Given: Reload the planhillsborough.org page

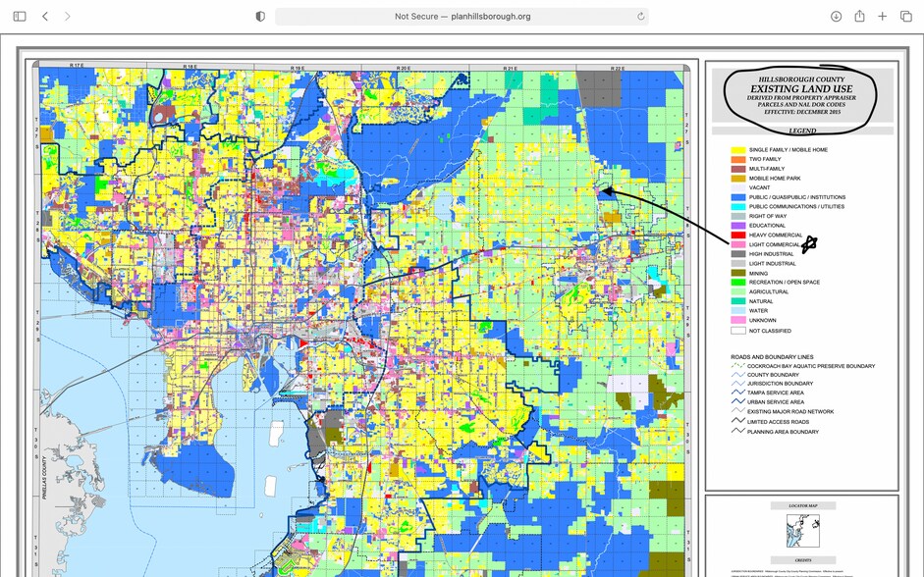Looking at the screenshot, I should coord(641,17).
